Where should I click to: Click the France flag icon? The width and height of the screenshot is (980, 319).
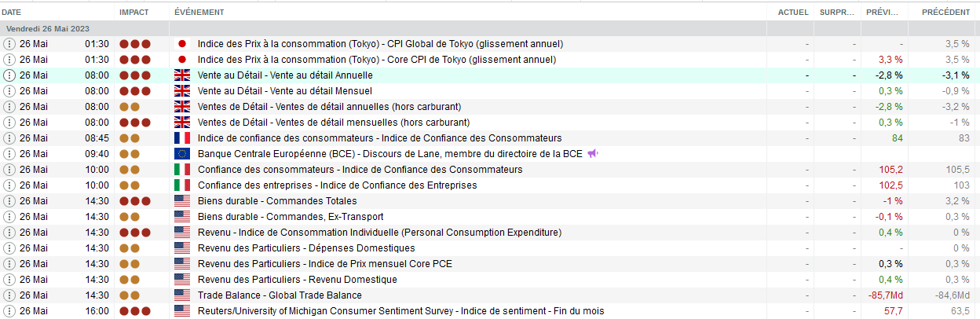click(x=181, y=138)
